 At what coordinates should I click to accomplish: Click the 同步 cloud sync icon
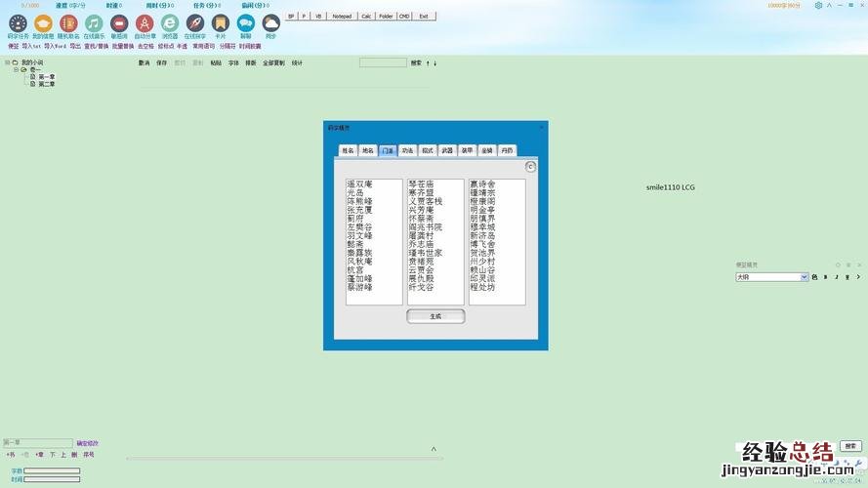tap(271, 22)
